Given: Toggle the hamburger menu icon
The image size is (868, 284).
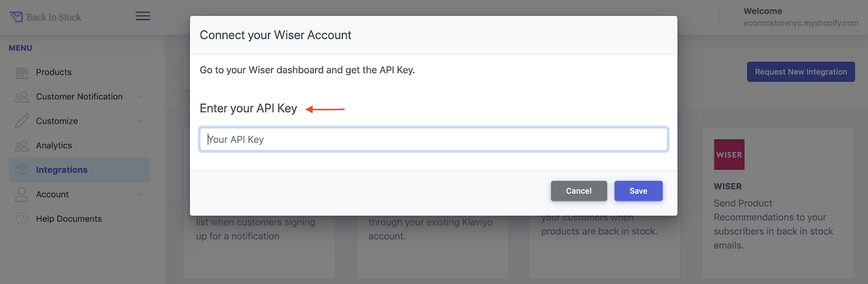Looking at the screenshot, I should tap(143, 16).
